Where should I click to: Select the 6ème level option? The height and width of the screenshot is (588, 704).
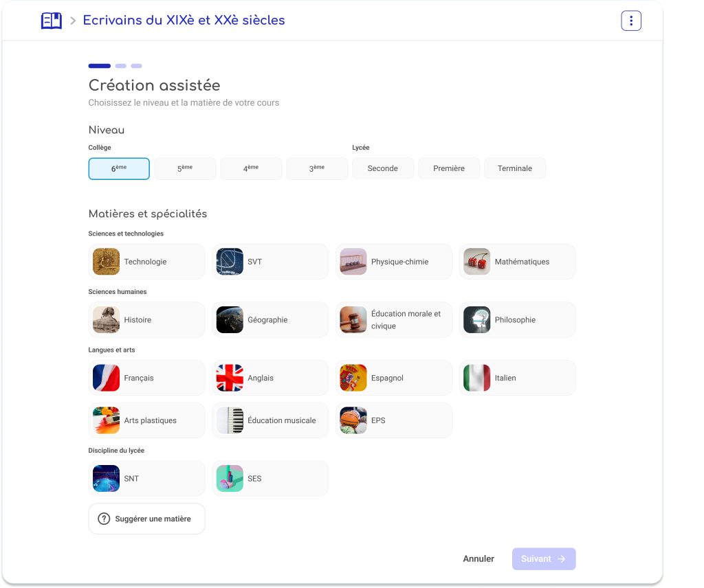point(119,168)
